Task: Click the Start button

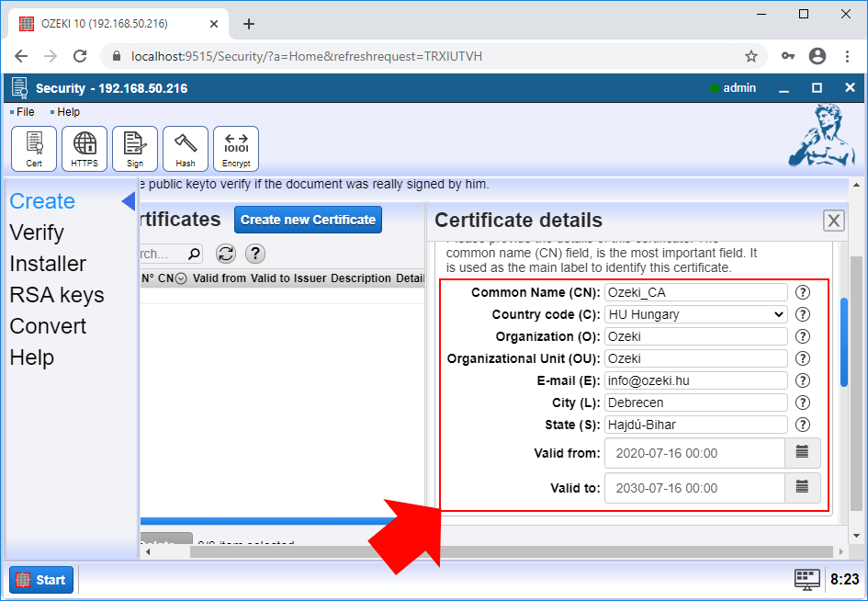Action: pyautogui.click(x=41, y=580)
